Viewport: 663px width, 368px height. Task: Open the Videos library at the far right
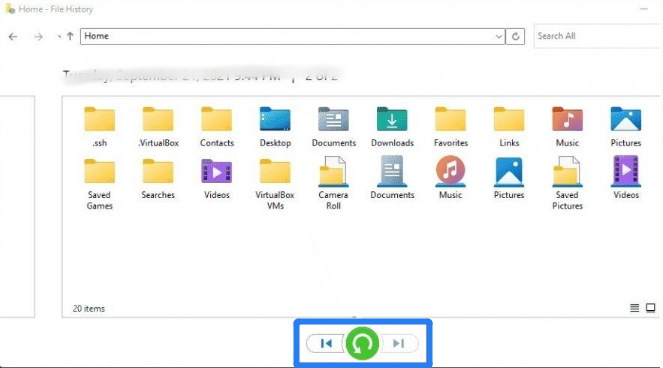point(626,178)
